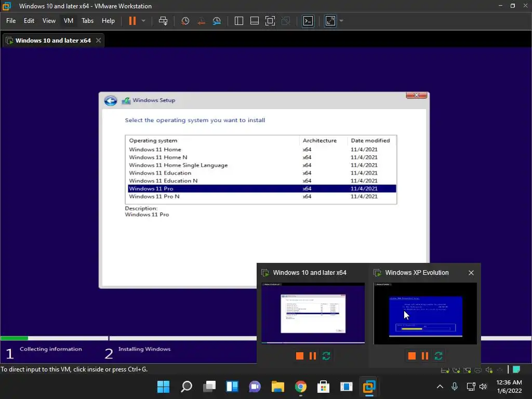This screenshot has width=532, height=399.
Task: Click the Send Ctrl+Alt+Del toolbar icon
Action: pyautogui.click(x=163, y=21)
